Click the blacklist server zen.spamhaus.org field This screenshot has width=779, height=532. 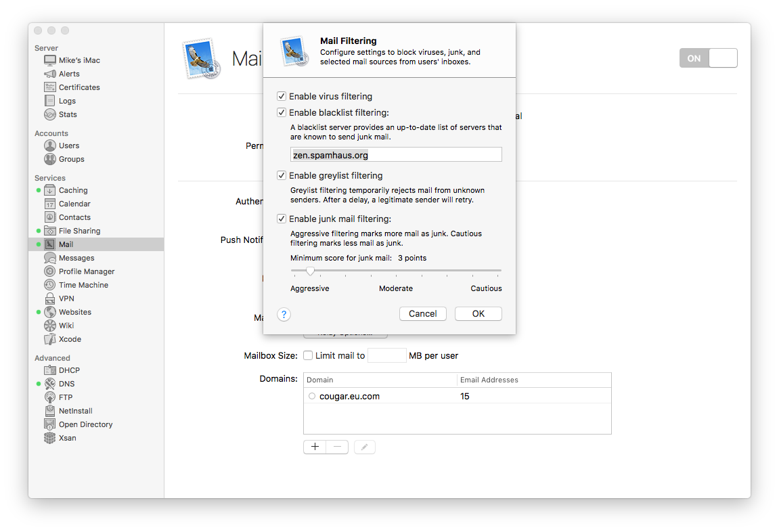(396, 154)
